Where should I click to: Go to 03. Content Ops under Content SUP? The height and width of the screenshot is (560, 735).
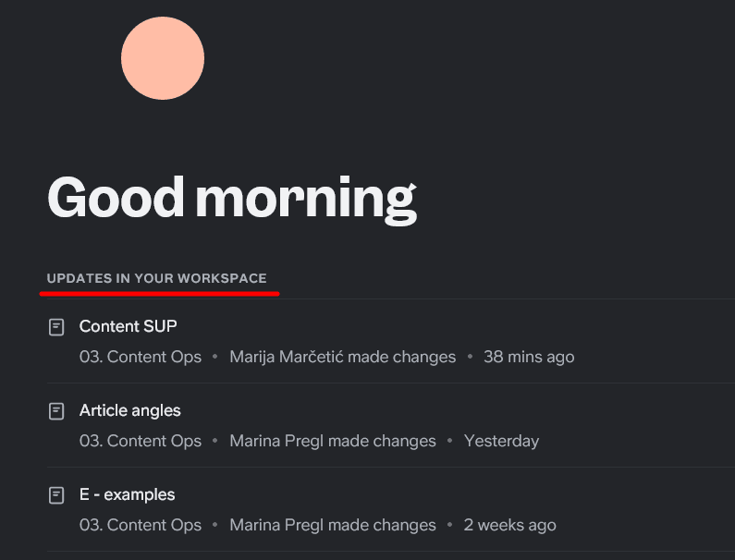coord(141,357)
